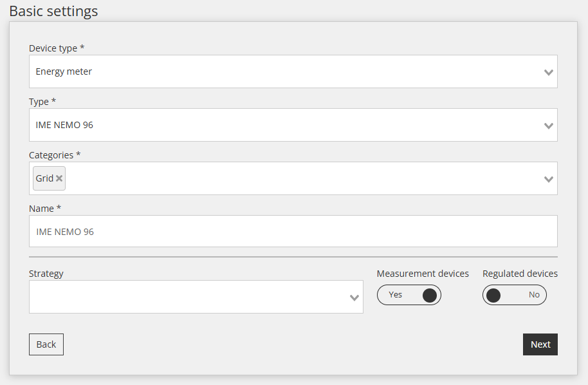Click the Basic settings heading
This screenshot has width=588, height=385.
click(53, 11)
